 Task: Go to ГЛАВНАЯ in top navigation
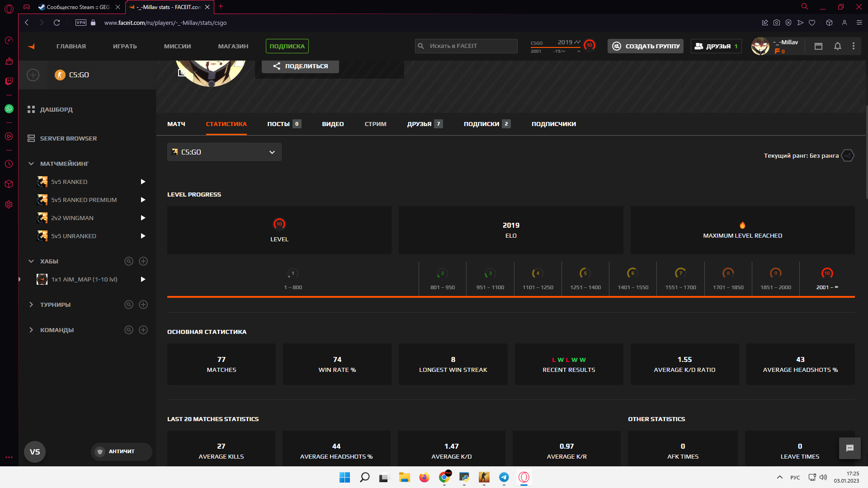pyautogui.click(x=71, y=46)
